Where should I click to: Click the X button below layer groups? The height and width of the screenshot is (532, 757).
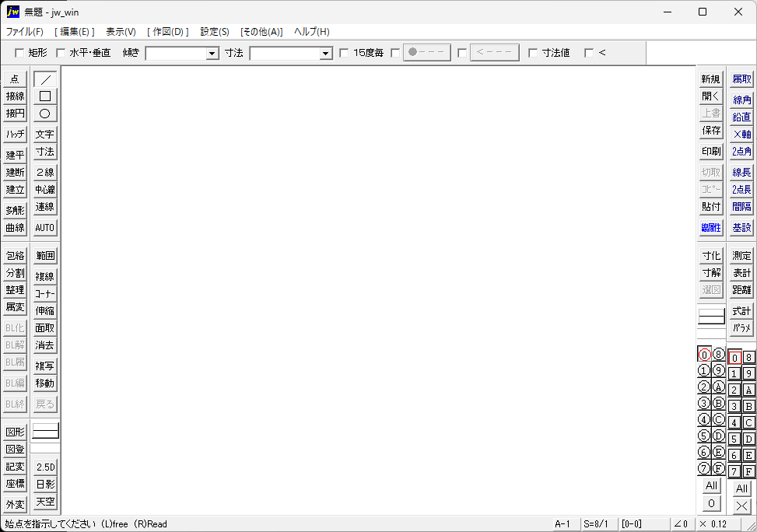[741, 506]
